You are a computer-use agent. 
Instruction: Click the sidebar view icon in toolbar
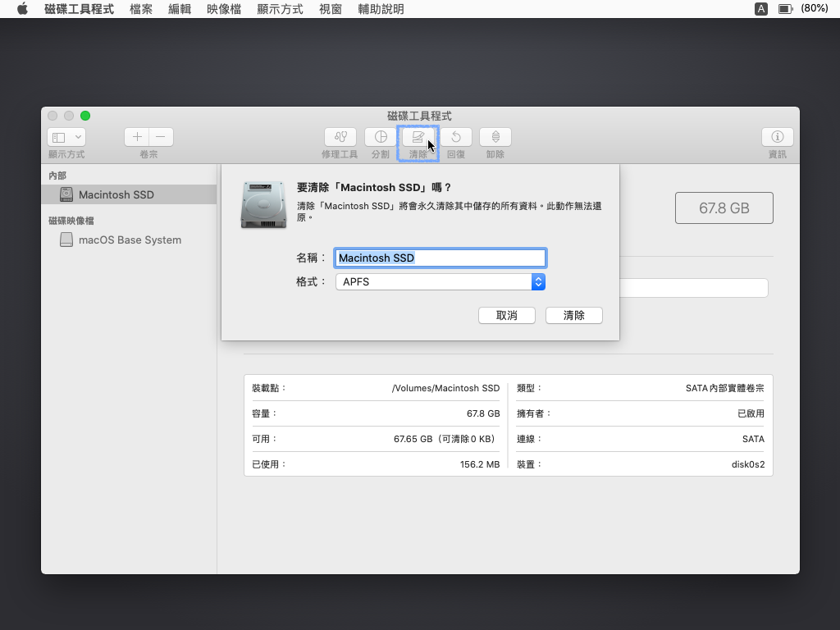tap(59, 137)
